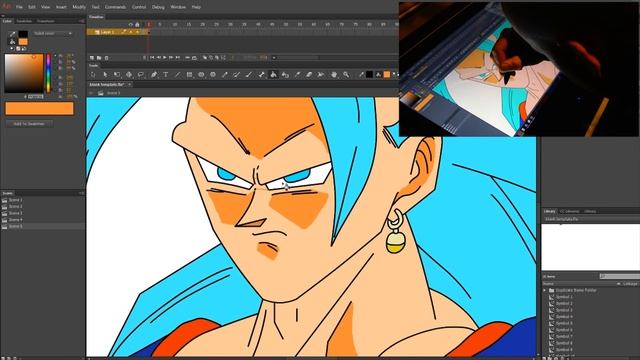The width and height of the screenshot is (640, 360).
Task: Click the Scene 1 breadcrumb link
Action: pyautogui.click(x=113, y=93)
